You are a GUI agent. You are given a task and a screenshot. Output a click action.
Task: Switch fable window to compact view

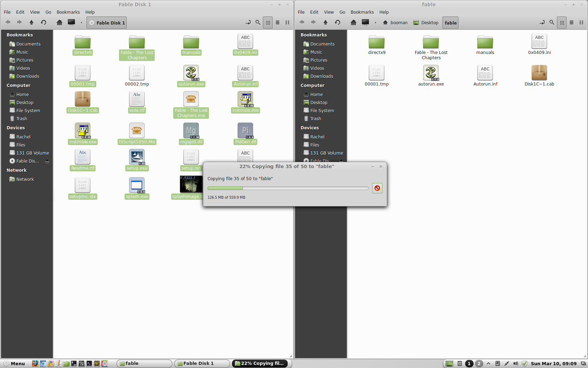(x=581, y=22)
